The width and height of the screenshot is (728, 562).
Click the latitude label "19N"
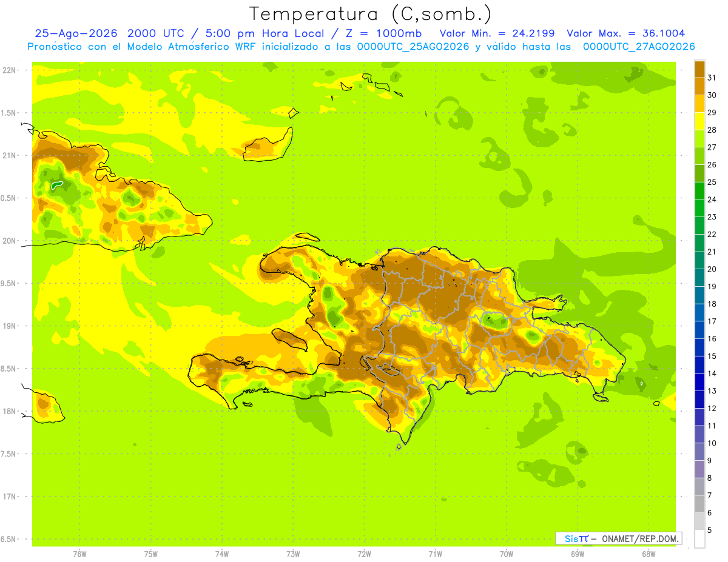(x=10, y=326)
